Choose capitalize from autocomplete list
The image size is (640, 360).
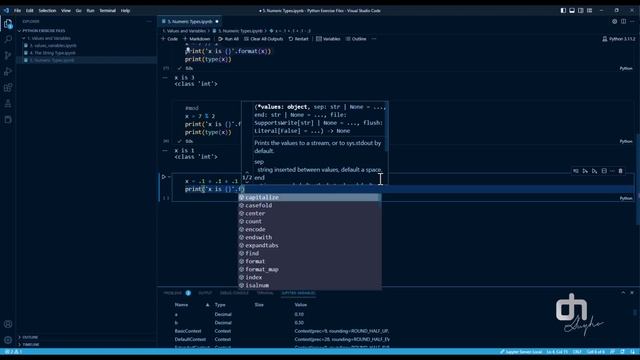click(309, 198)
